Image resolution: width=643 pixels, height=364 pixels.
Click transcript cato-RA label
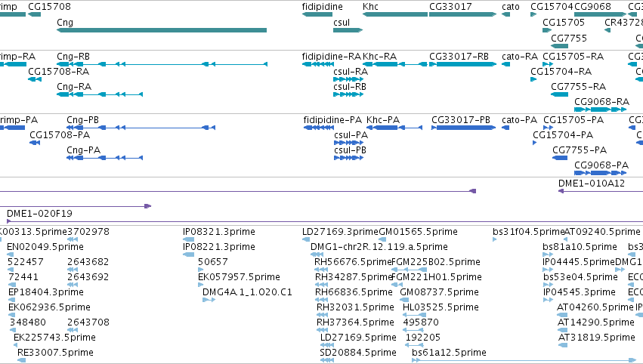pyautogui.click(x=520, y=57)
